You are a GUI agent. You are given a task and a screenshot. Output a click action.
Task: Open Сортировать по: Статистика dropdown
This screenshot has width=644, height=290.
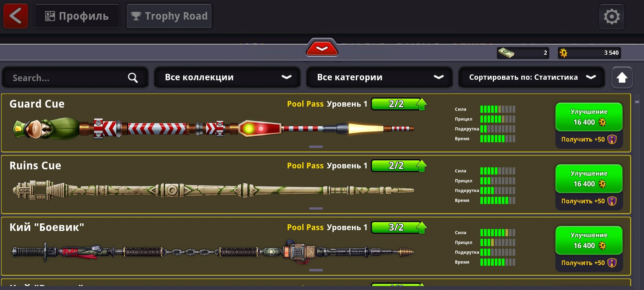pyautogui.click(x=532, y=77)
